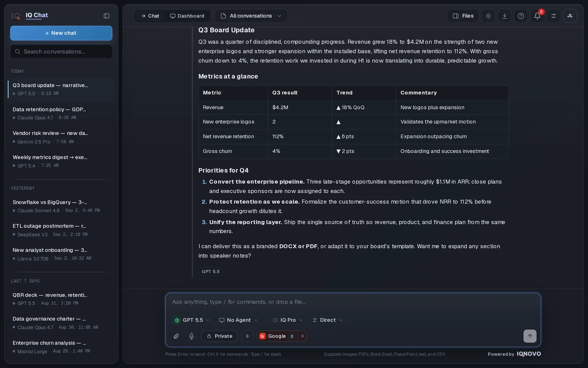Open Weekly metrics digest conversation
The image size is (588, 368).
tap(61, 161)
